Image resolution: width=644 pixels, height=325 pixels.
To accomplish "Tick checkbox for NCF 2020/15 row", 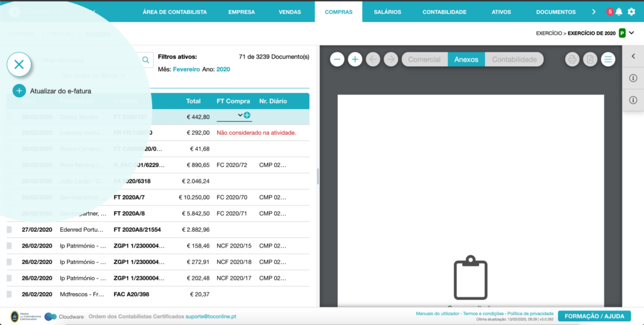I will coord(9,246).
